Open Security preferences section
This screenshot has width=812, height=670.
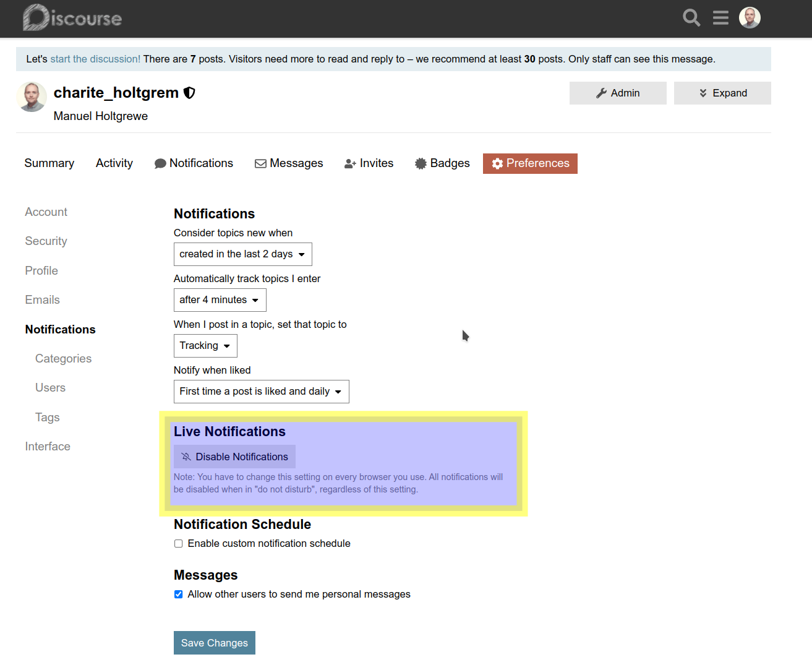46,241
